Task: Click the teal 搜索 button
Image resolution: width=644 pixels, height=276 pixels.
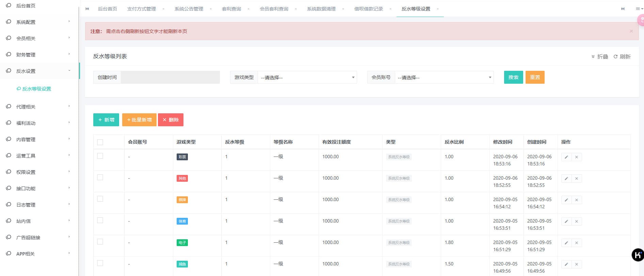Action: pos(513,77)
